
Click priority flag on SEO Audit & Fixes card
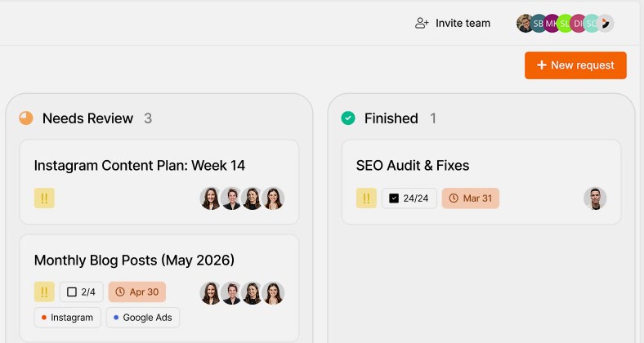click(x=366, y=198)
